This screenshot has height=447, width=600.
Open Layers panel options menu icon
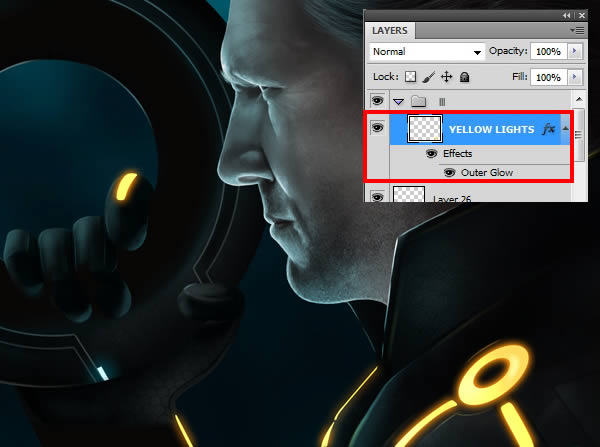tap(577, 30)
